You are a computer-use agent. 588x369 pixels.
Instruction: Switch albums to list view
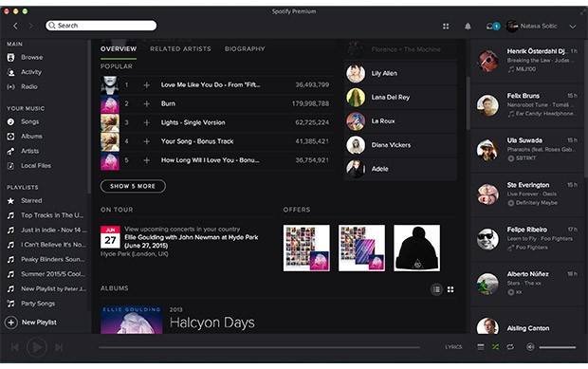(436, 289)
